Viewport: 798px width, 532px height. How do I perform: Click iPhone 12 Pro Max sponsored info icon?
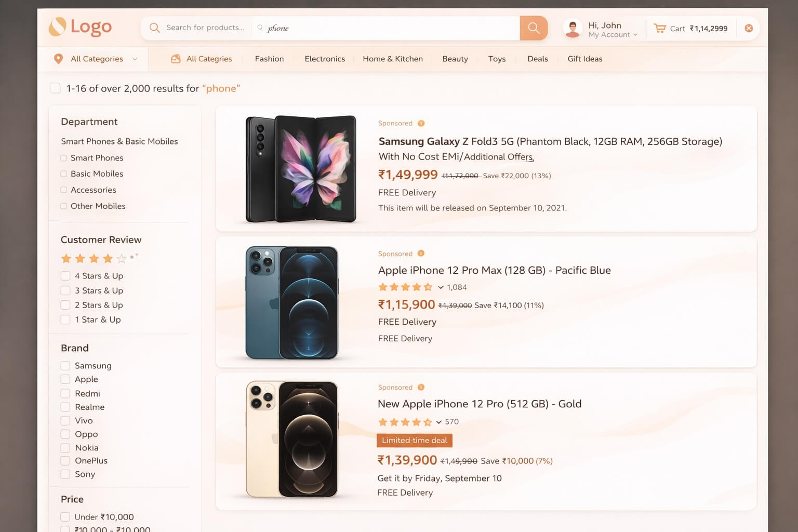coord(421,254)
